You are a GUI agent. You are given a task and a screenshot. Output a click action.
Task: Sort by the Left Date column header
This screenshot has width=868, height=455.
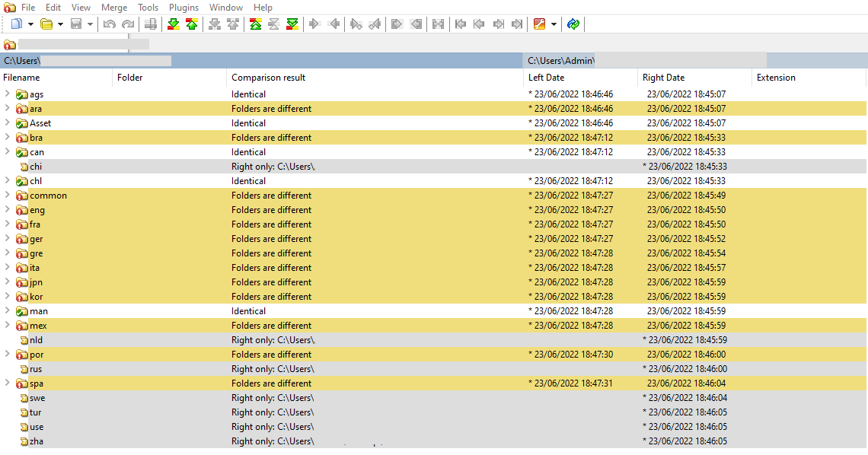pos(546,78)
